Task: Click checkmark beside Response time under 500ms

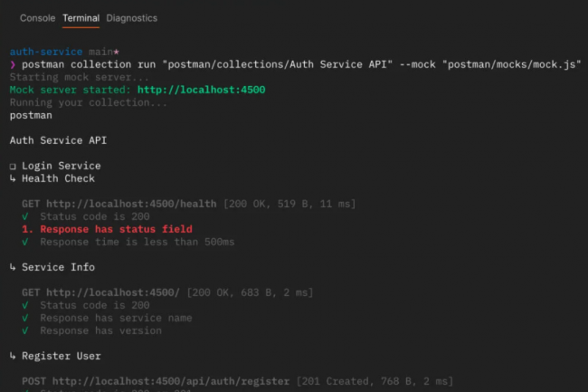Action: [25, 243]
